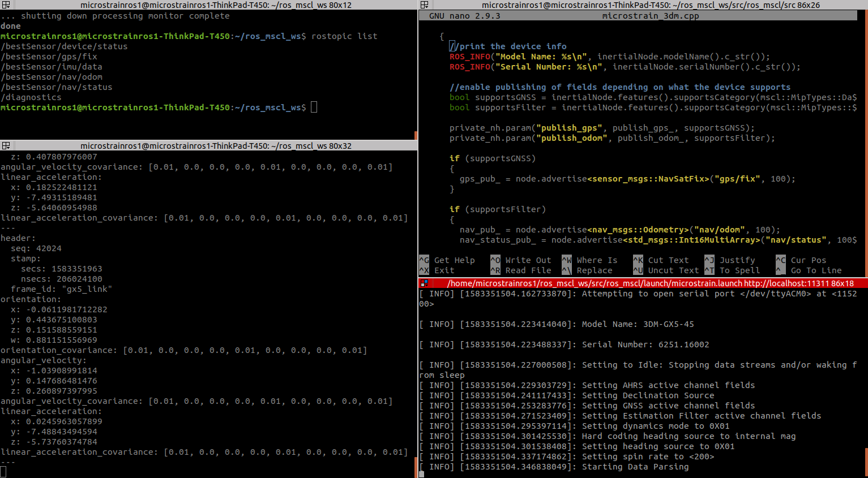Open group menu icon of microstrain.launch terminal
Screen dimensions: 868x478
425,283
